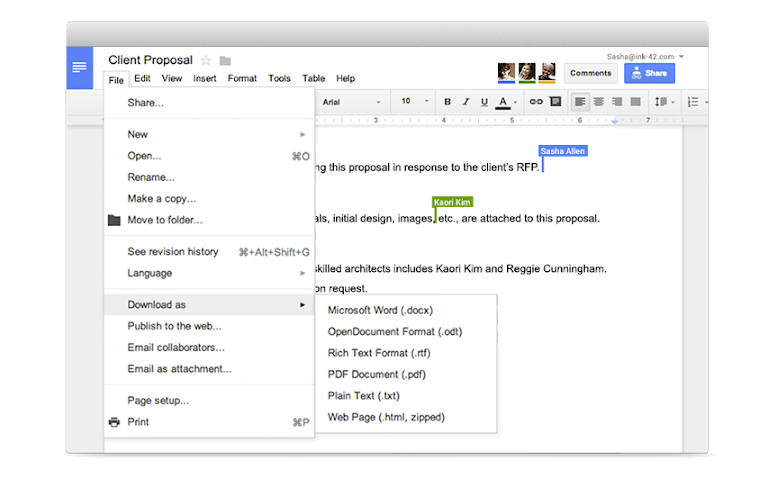Click the third collaborator avatar

[547, 72]
